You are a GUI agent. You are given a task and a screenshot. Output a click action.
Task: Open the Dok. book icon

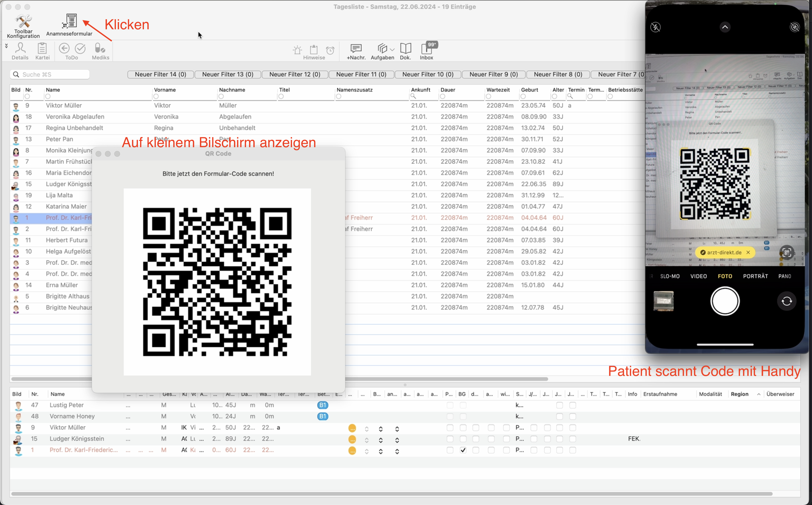(x=406, y=51)
